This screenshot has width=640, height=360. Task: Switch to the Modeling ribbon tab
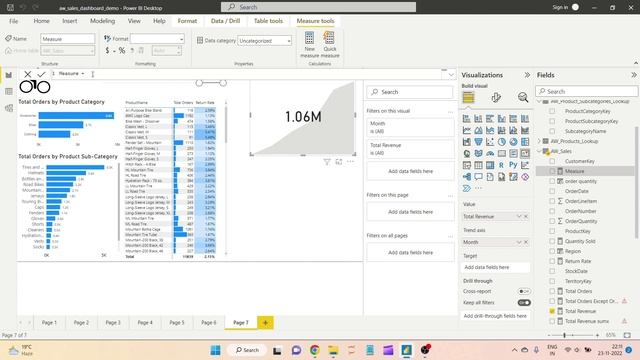(102, 21)
